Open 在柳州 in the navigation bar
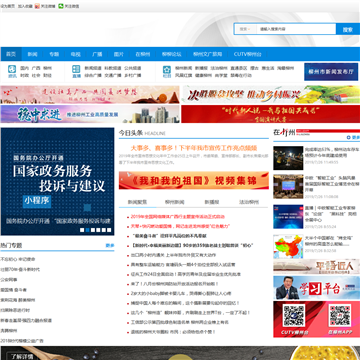 143,54
